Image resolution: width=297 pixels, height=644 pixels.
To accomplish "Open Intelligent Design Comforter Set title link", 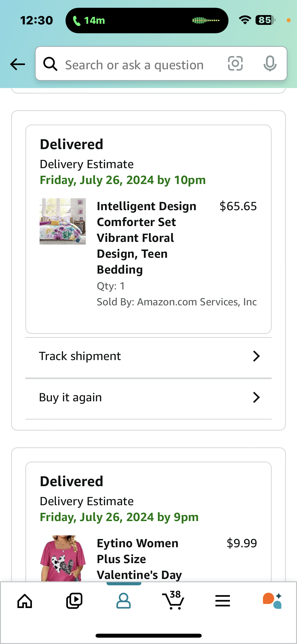I will click(x=147, y=238).
